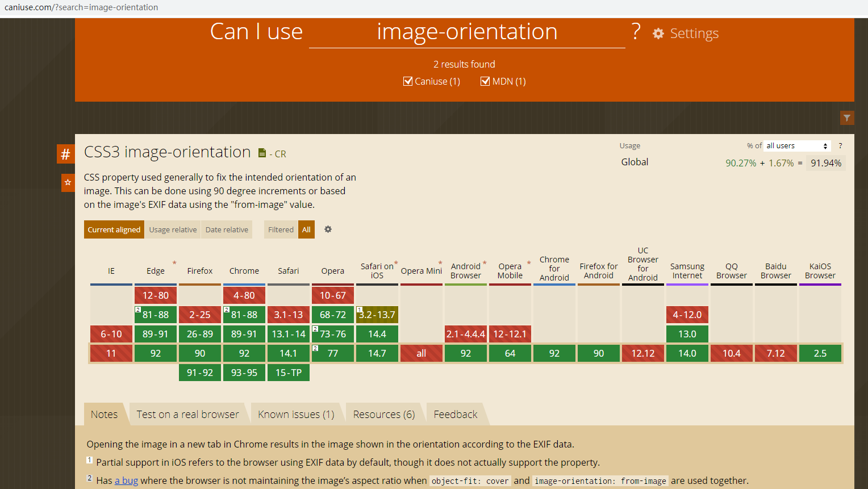This screenshot has width=868, height=489.
Task: Uncheck the Caniuse results checkbox
Action: 408,81
